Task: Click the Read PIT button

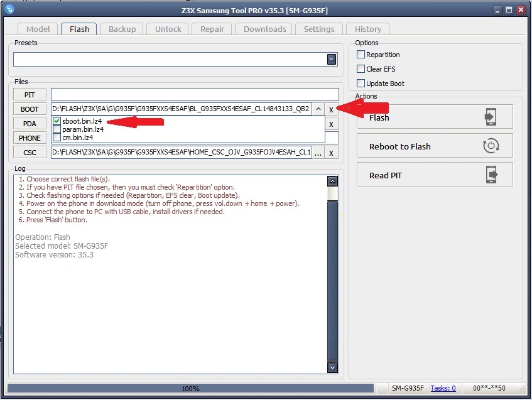Action: pyautogui.click(x=435, y=175)
